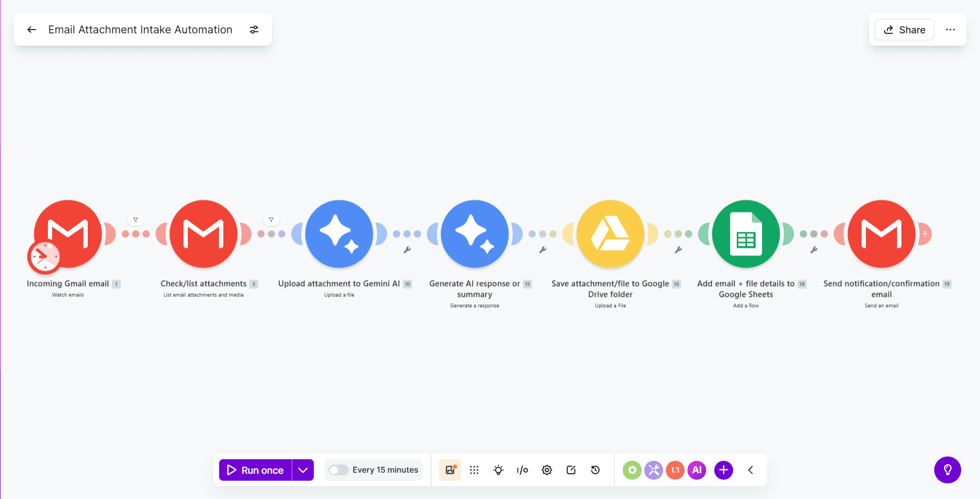
Task: Open the notes icon in toolbar
Action: click(x=571, y=470)
